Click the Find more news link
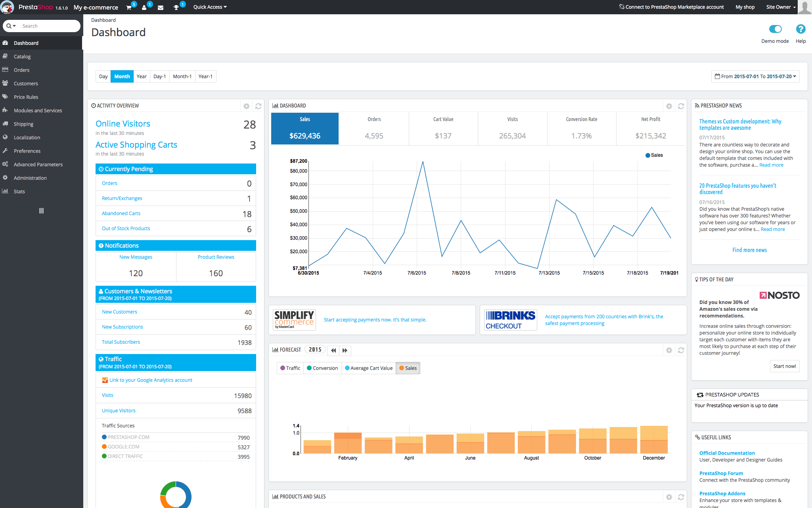This screenshot has width=812, height=508. 751,250
